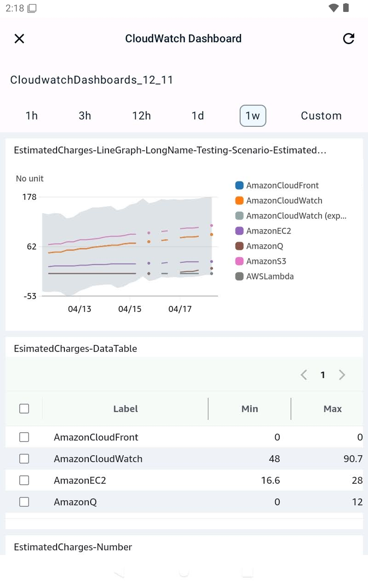Choose the 12h time range

(142, 116)
